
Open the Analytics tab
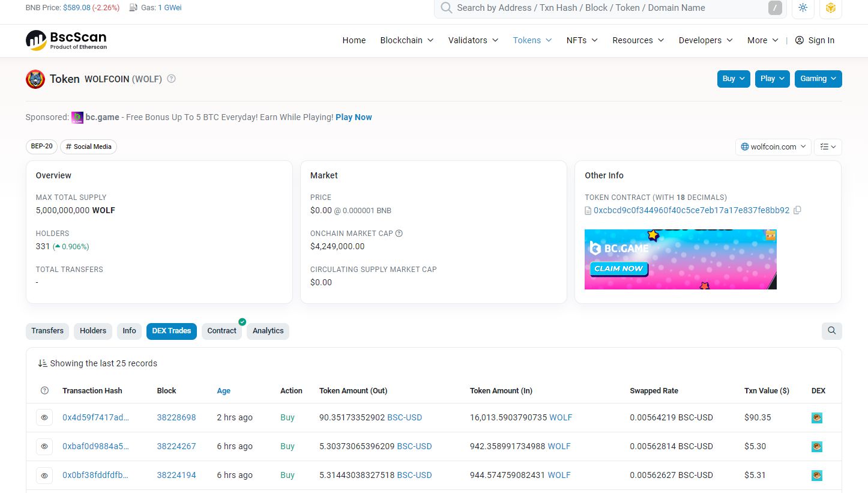click(268, 331)
